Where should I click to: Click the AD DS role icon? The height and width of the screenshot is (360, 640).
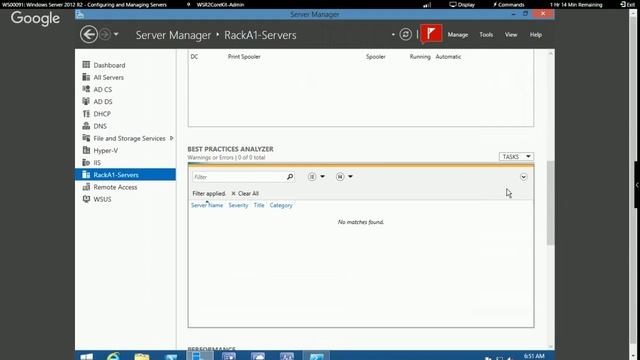(86, 101)
